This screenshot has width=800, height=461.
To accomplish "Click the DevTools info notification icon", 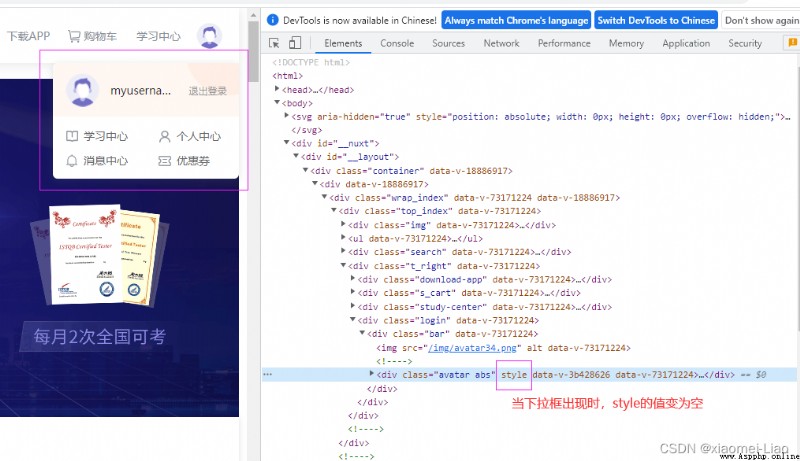I will point(273,20).
